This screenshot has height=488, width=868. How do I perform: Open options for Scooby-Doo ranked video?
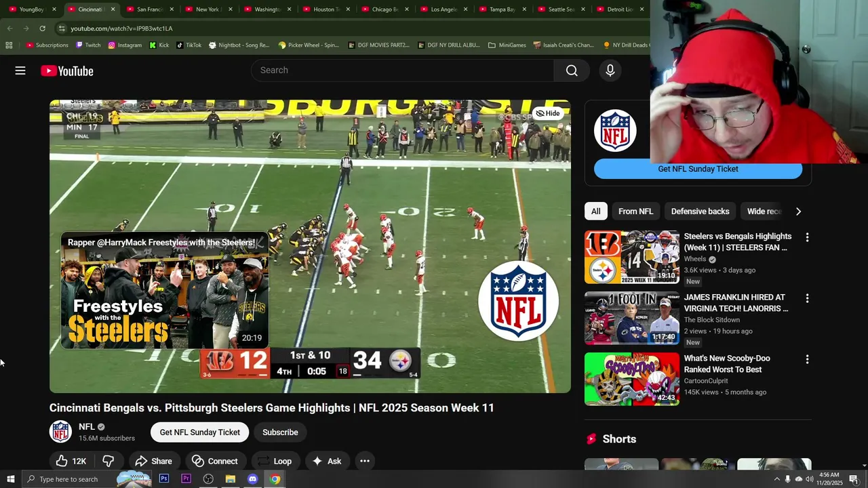tap(807, 359)
